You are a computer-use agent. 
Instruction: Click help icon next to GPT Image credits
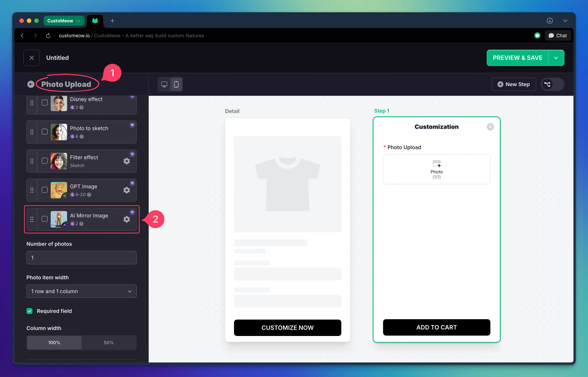pos(89,195)
